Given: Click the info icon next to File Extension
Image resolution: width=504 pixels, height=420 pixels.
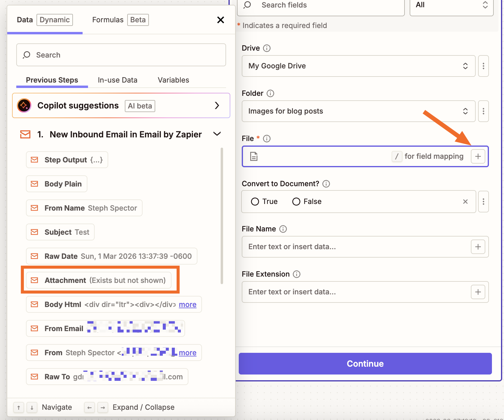Looking at the screenshot, I should pos(297,274).
